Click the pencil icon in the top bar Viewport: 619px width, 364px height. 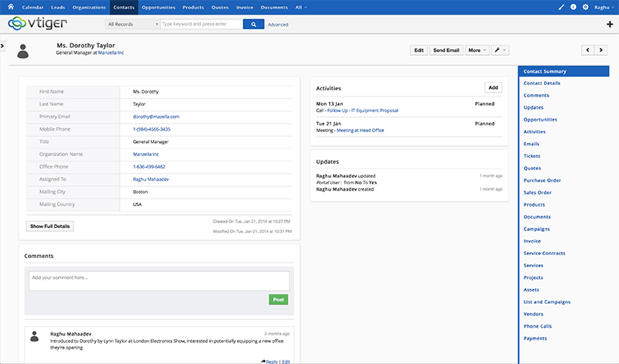pos(562,7)
